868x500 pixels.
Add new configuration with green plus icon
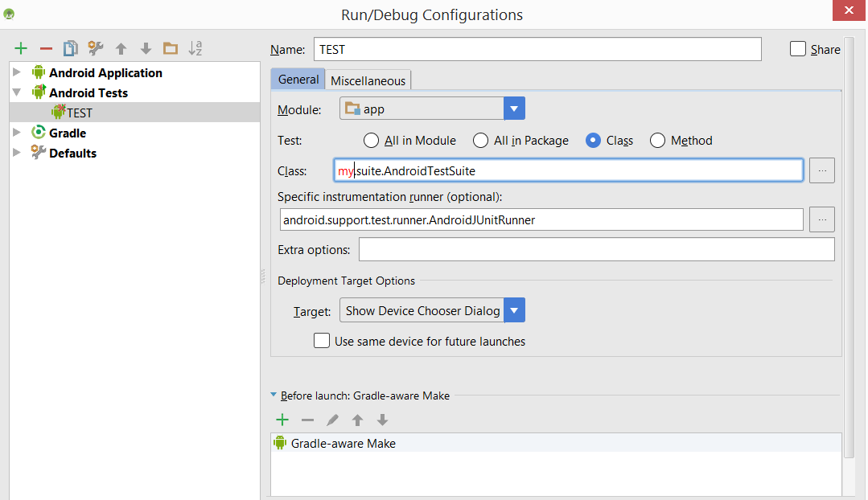(21, 49)
